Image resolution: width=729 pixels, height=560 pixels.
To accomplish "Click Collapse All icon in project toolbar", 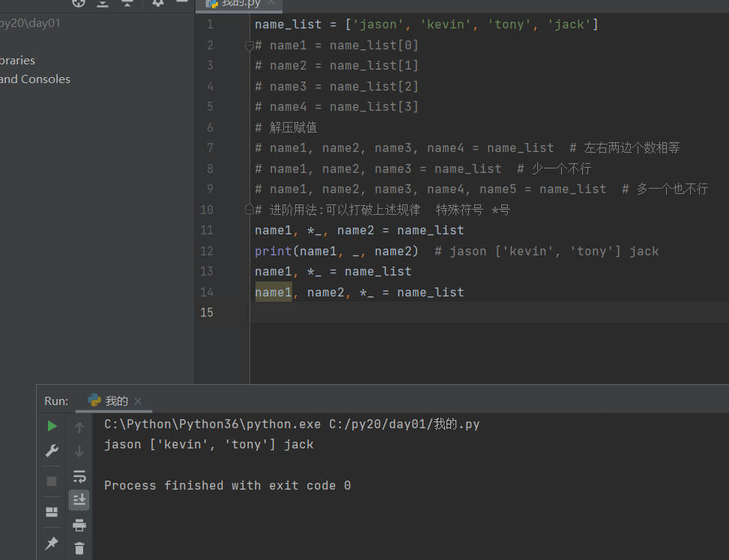I will [x=127, y=3].
